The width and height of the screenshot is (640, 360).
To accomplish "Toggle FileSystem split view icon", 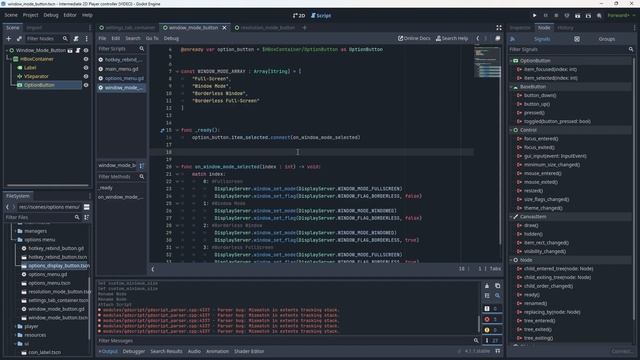I will coord(87,207).
